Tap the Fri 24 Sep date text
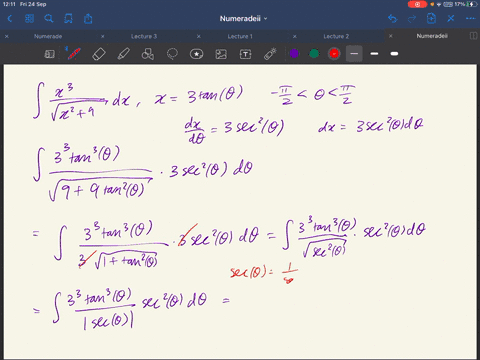 pos(33,4)
